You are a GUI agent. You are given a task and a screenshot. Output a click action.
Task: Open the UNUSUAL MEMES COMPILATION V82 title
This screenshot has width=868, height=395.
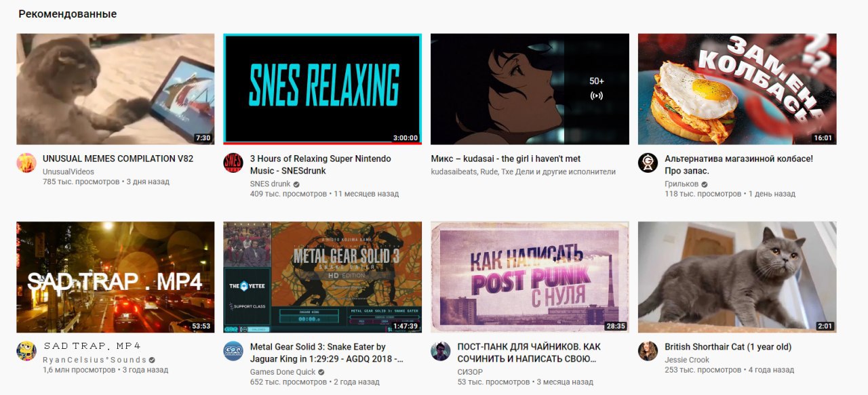[118, 159]
